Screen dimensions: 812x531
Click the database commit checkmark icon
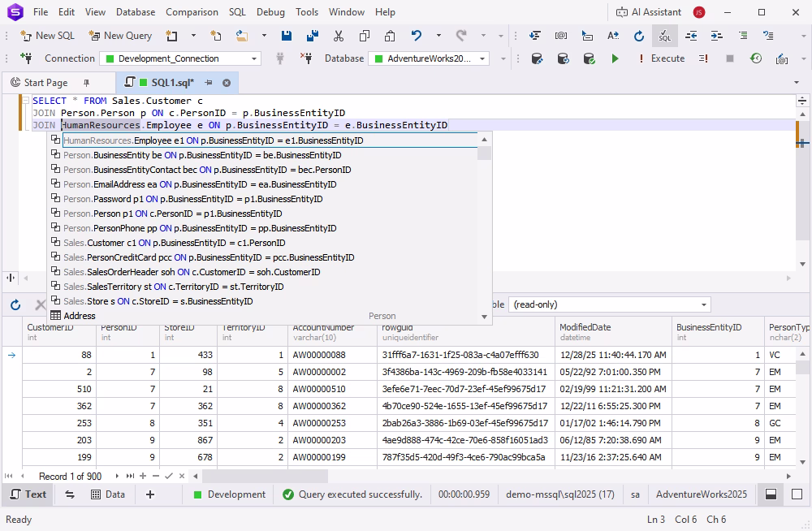(589, 58)
